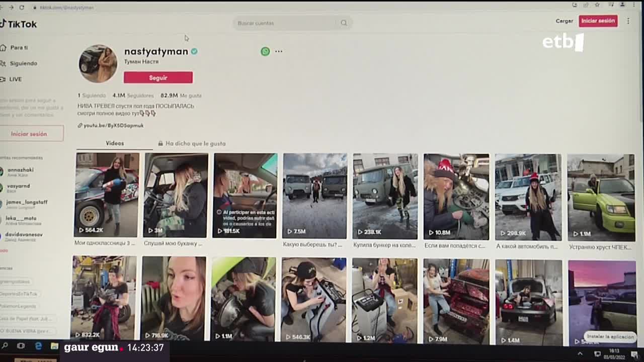Switch to Ha dicho que le gusta tab
The image size is (644, 362).
point(195,144)
